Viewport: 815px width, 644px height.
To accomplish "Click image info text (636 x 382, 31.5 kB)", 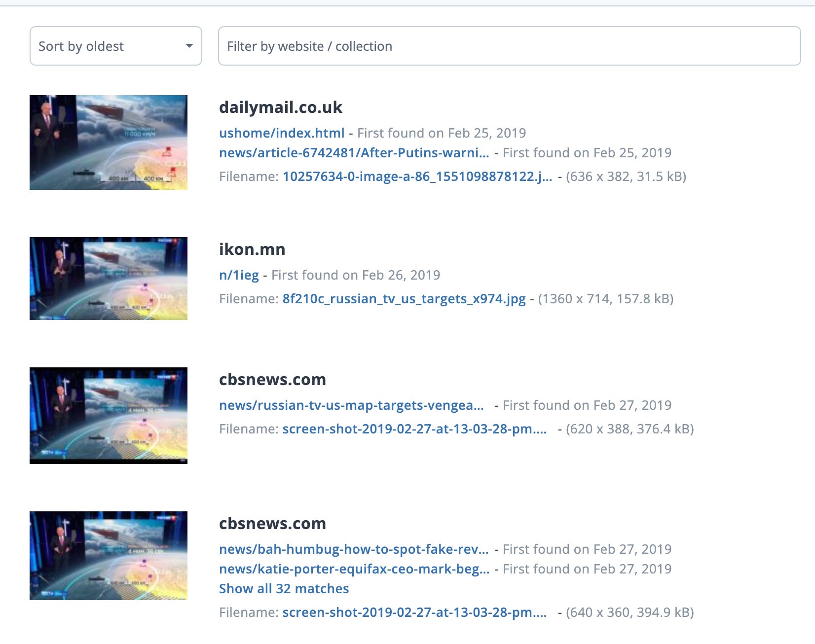I will [x=626, y=177].
